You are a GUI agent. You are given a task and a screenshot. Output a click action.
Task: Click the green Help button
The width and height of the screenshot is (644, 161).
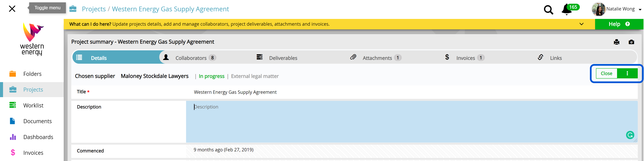pyautogui.click(x=619, y=24)
